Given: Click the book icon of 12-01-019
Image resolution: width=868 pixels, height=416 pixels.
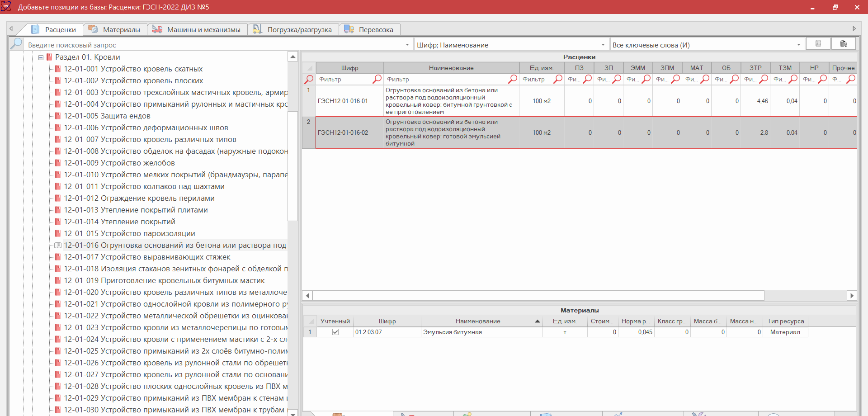Looking at the screenshot, I should (58, 280).
